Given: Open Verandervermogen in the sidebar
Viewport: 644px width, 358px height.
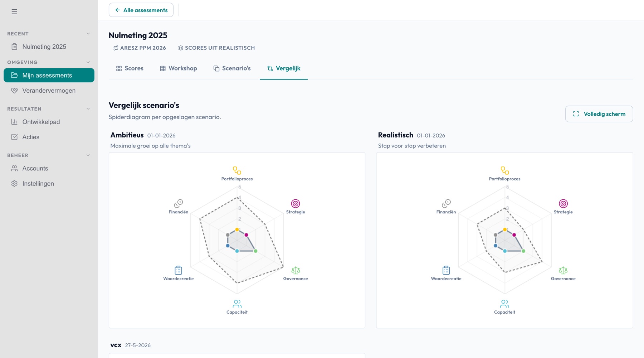Looking at the screenshot, I should point(49,91).
